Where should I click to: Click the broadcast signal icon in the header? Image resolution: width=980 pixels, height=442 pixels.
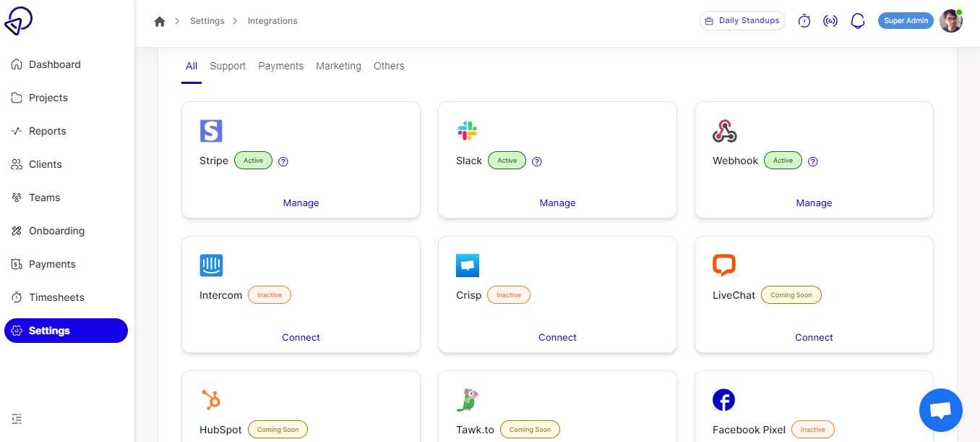tap(830, 21)
